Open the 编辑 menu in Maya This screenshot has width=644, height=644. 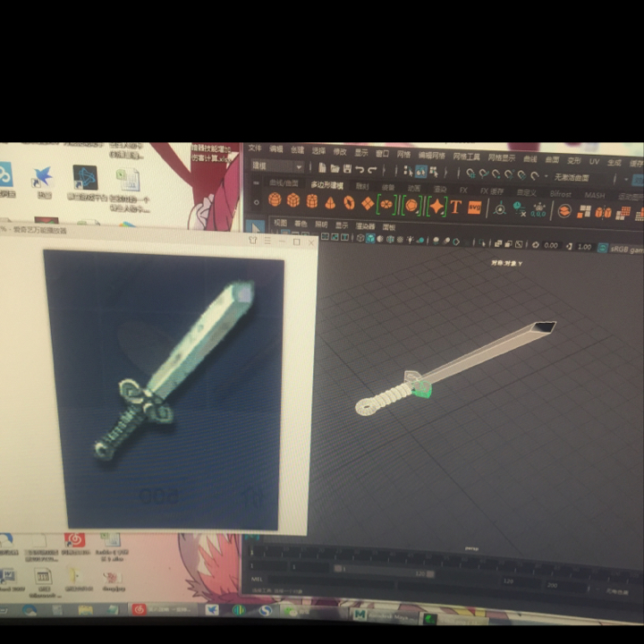[x=276, y=148]
